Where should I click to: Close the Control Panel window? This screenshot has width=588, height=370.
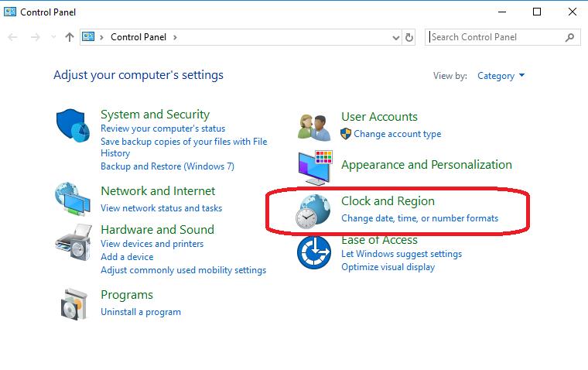pos(573,12)
